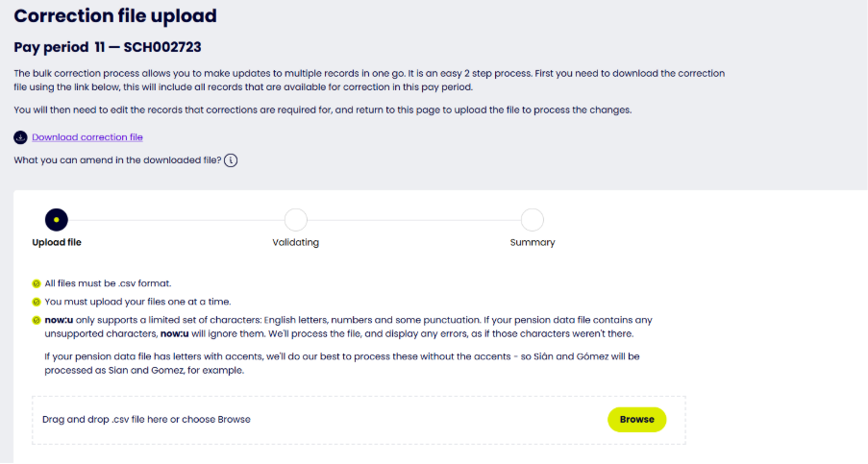Click progress line between Upload file and Validating
This screenshot has height=464, width=868.
coord(176,220)
